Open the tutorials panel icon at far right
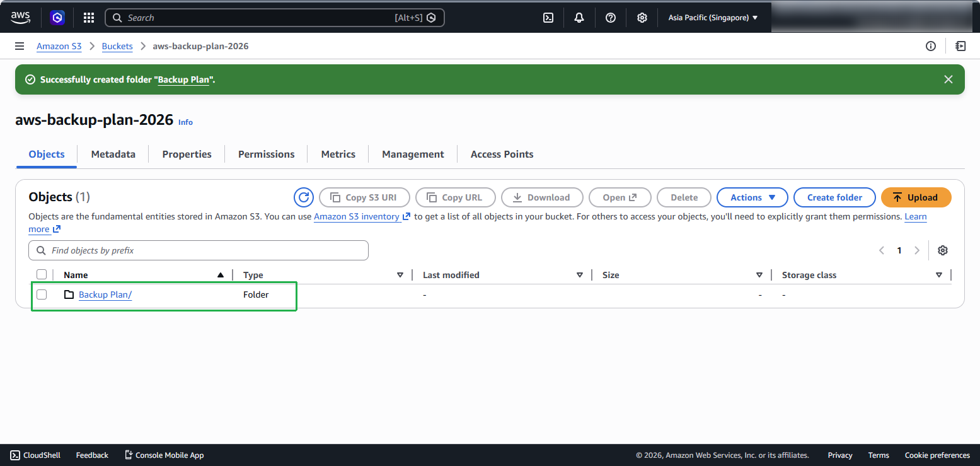The width and height of the screenshot is (980, 466). coord(960,46)
